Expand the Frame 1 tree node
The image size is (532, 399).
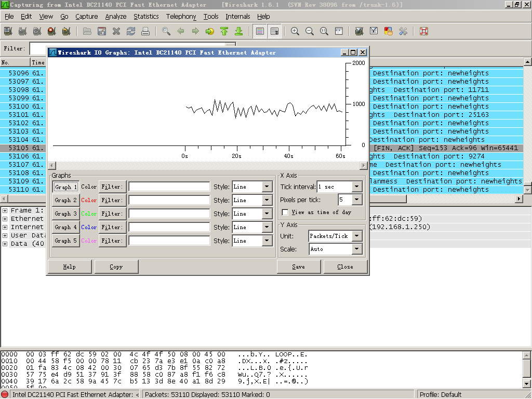click(x=5, y=211)
